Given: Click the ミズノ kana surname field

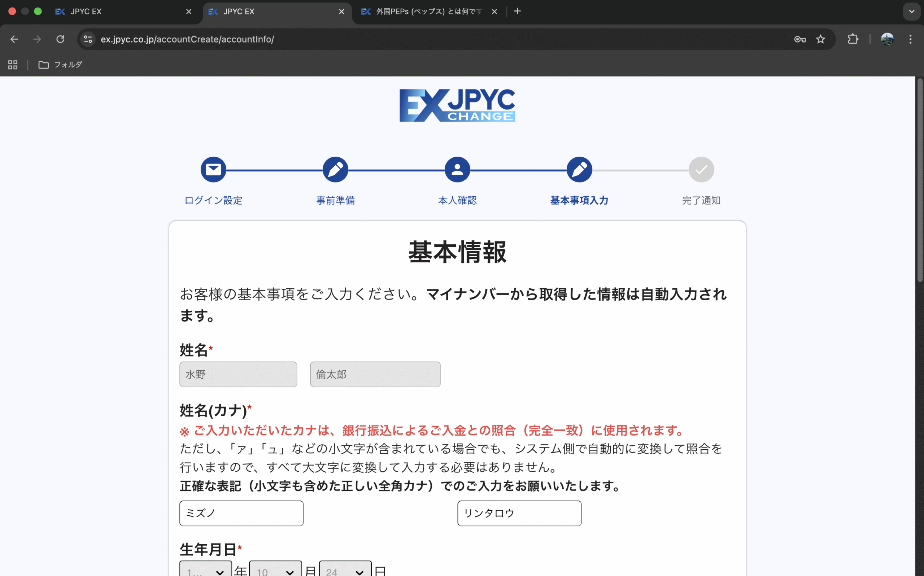Looking at the screenshot, I should [241, 513].
